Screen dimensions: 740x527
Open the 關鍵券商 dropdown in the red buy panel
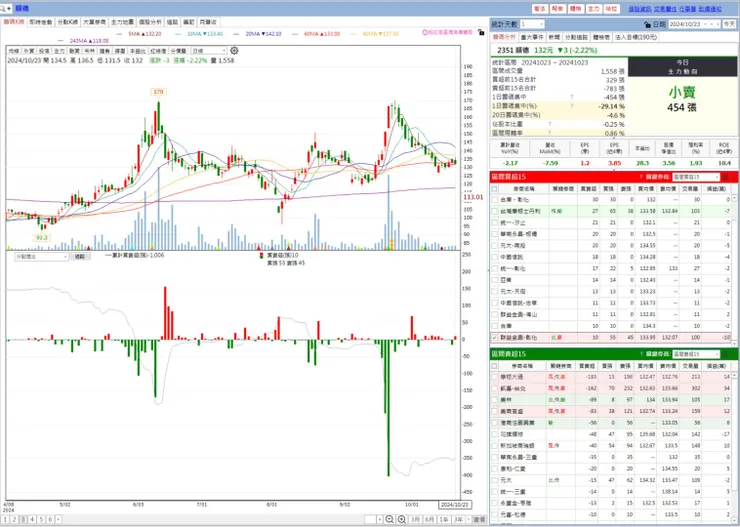(x=696, y=177)
